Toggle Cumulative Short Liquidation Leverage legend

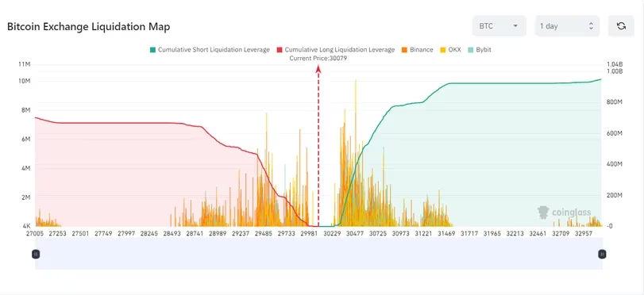tap(210, 50)
